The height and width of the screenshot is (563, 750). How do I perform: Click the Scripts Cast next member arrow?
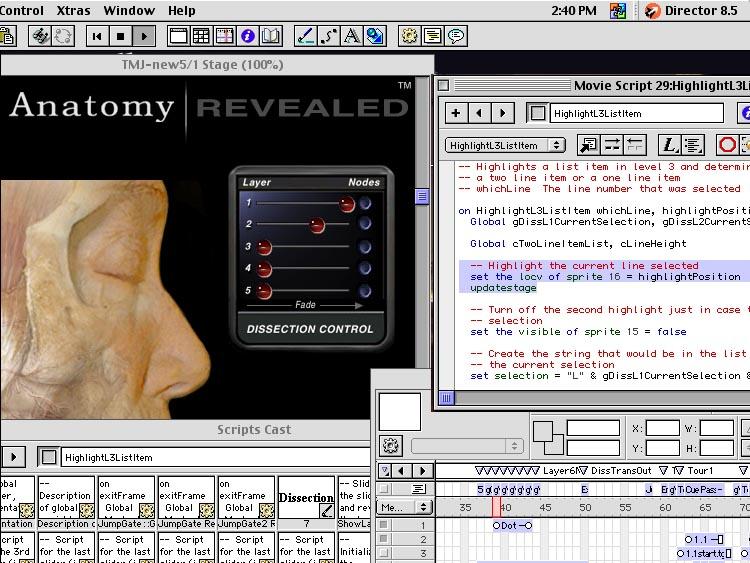coord(13,457)
